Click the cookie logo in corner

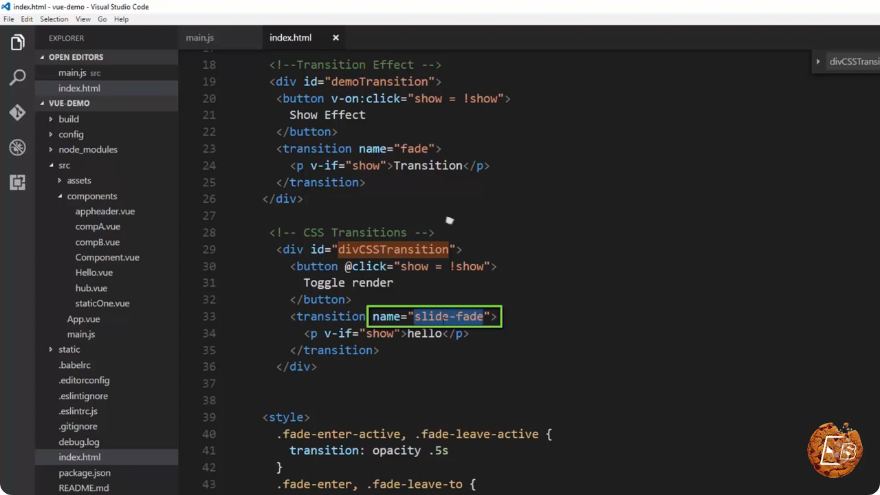coord(835,450)
